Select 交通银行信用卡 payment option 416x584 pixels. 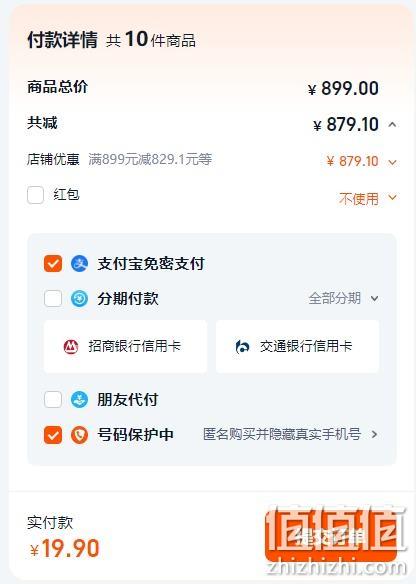(298, 346)
